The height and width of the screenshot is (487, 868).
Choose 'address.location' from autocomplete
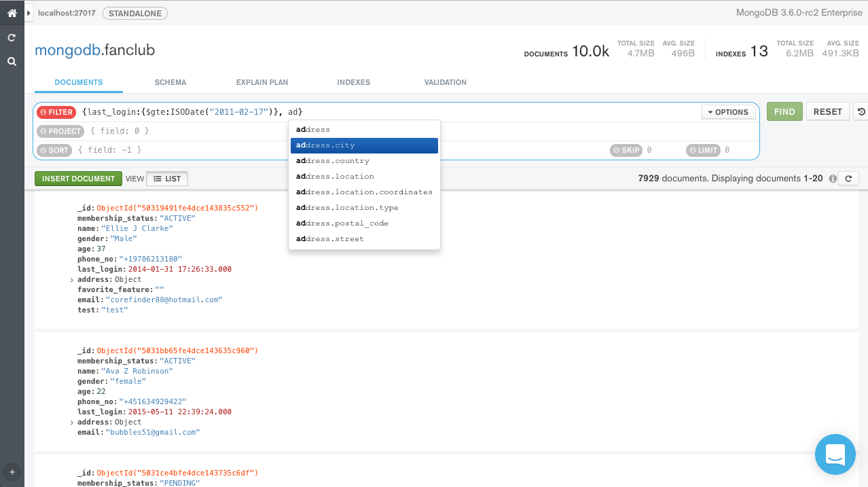point(364,177)
